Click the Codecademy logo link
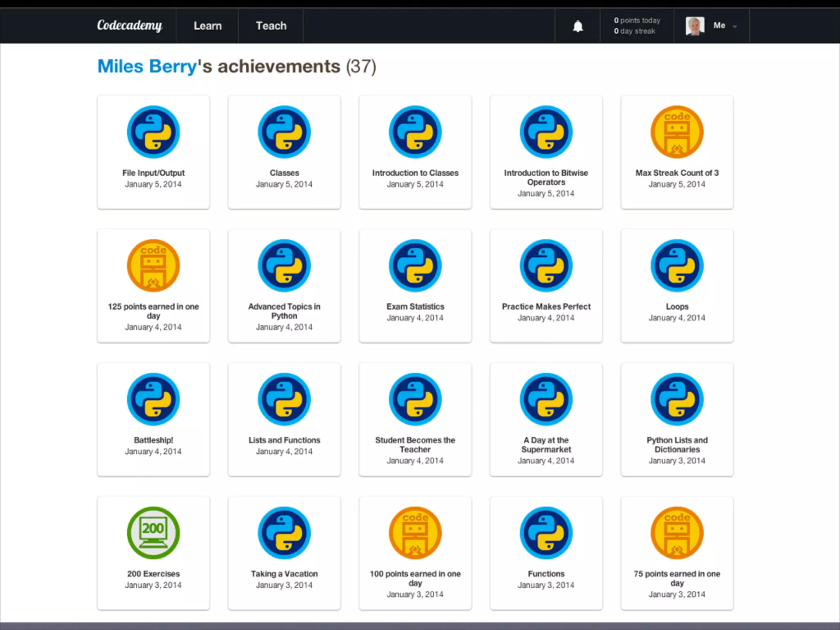 pos(130,25)
